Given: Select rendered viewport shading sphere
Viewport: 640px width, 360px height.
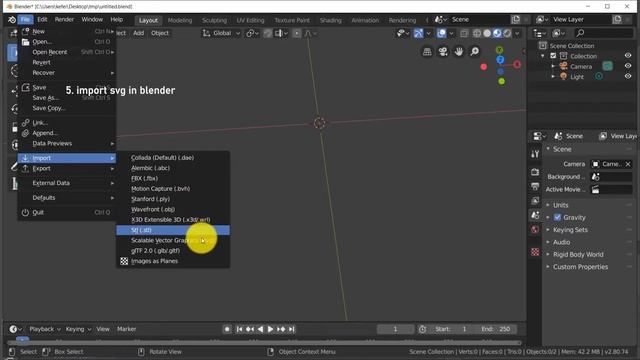Looking at the screenshot, I should [507, 33].
